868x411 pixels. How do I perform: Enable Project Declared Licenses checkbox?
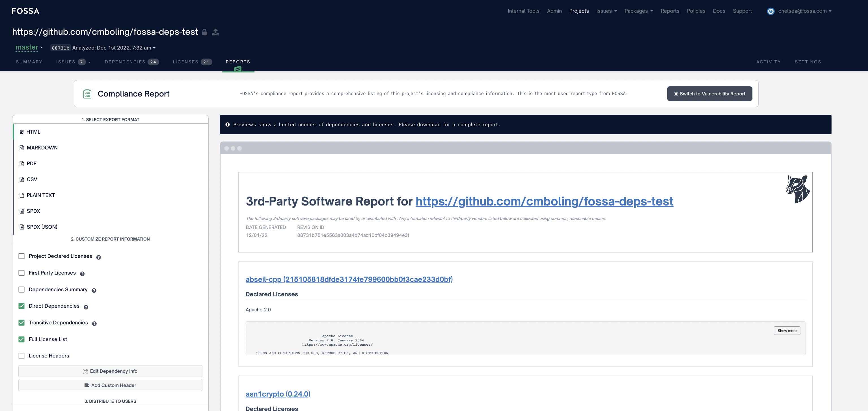pyautogui.click(x=21, y=256)
